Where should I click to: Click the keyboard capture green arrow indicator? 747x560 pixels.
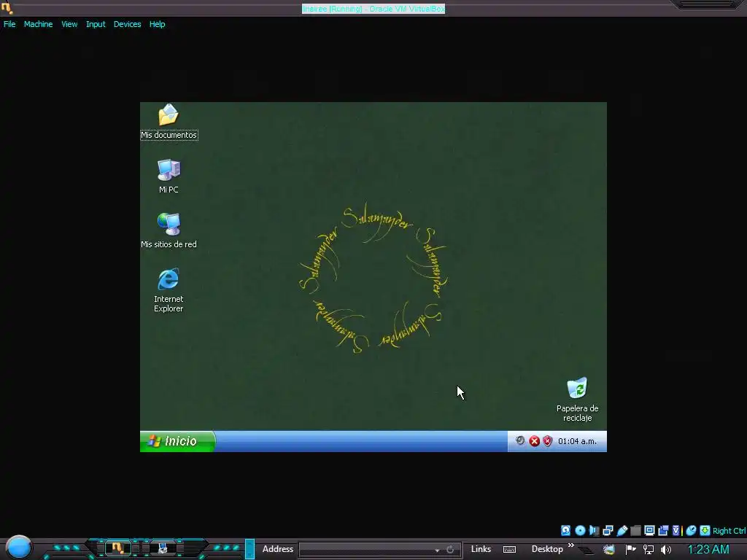pos(705,531)
